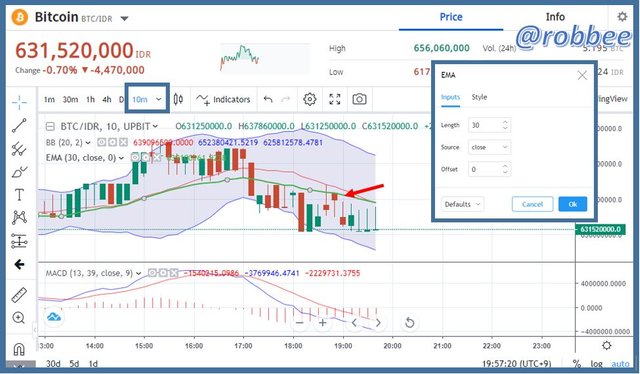
Task: Click Cancel in EMA dialog
Action: click(x=532, y=204)
